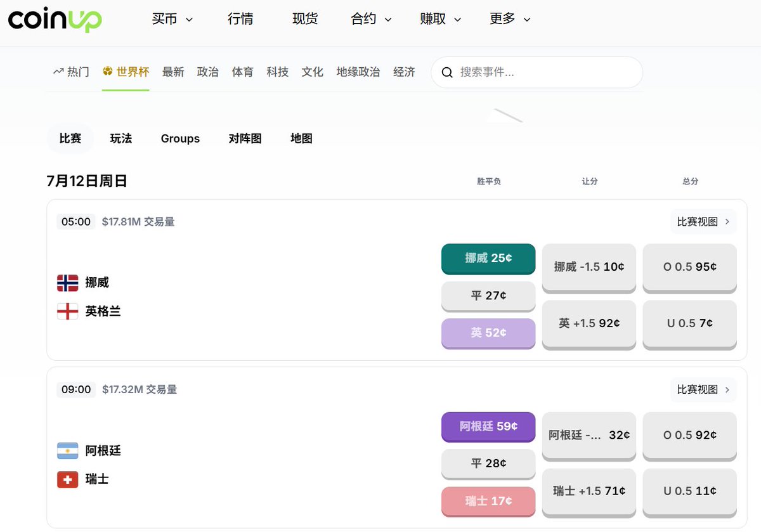Open the 行情 menu item
This screenshot has width=761, height=532.
pyautogui.click(x=240, y=19)
